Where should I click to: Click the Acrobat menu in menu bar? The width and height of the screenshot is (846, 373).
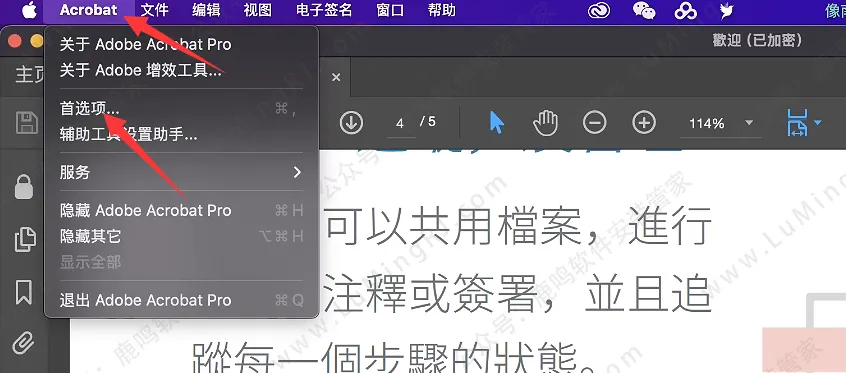(x=88, y=10)
